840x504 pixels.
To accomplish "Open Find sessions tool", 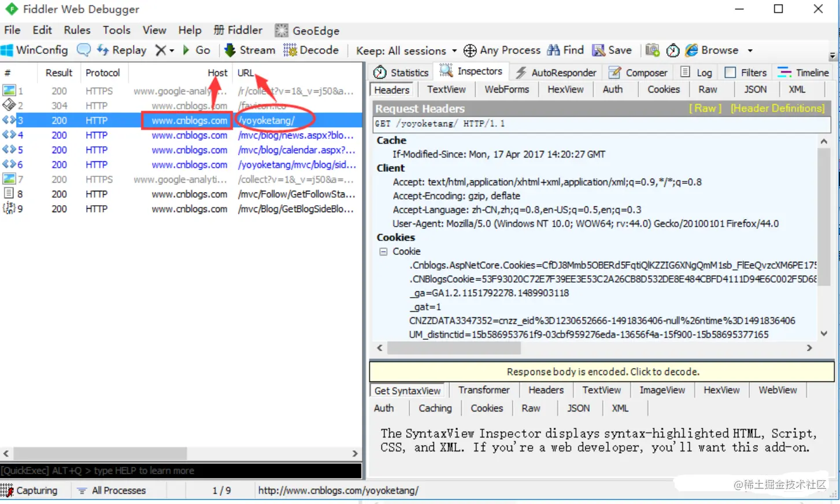I will (x=565, y=50).
